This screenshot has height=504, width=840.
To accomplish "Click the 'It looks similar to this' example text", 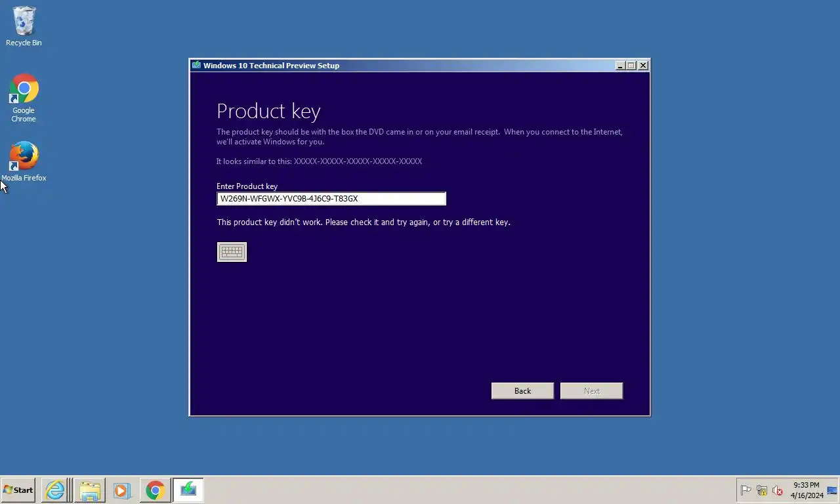I will (x=319, y=161).
